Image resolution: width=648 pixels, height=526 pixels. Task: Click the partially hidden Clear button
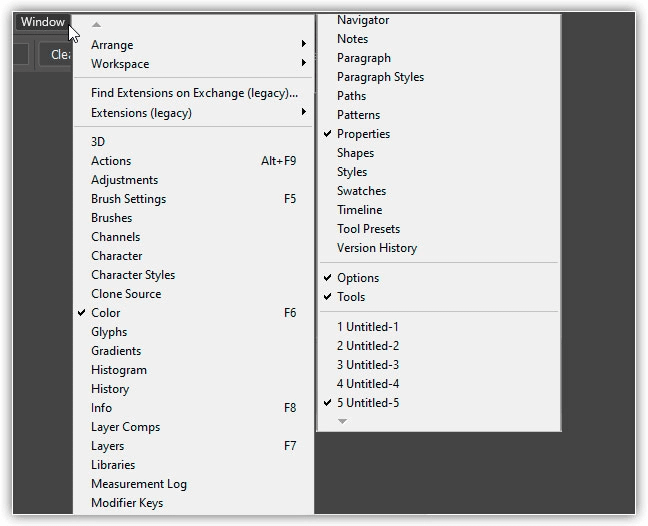point(56,55)
